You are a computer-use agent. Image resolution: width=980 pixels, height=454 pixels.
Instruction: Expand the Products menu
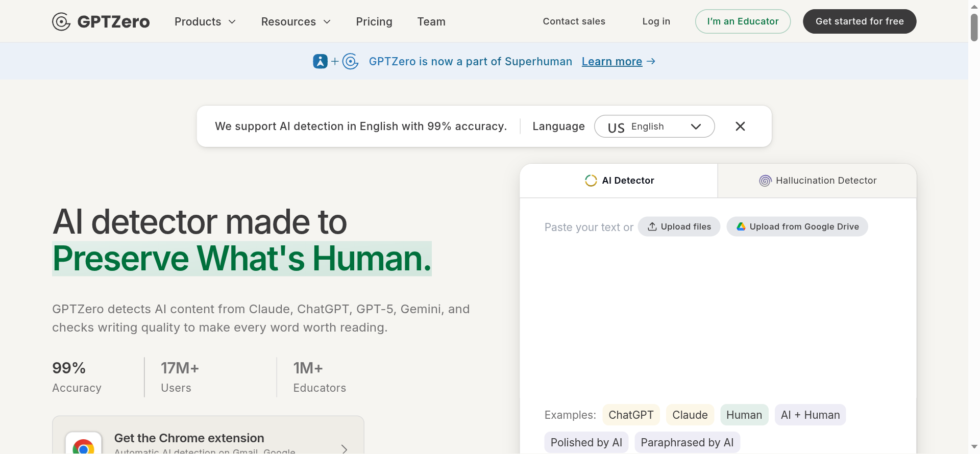[205, 21]
